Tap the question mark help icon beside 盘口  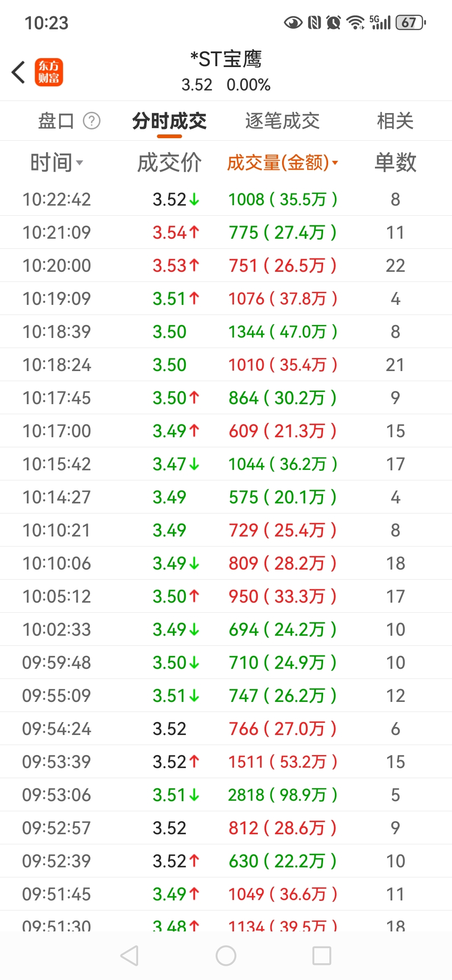tap(92, 121)
